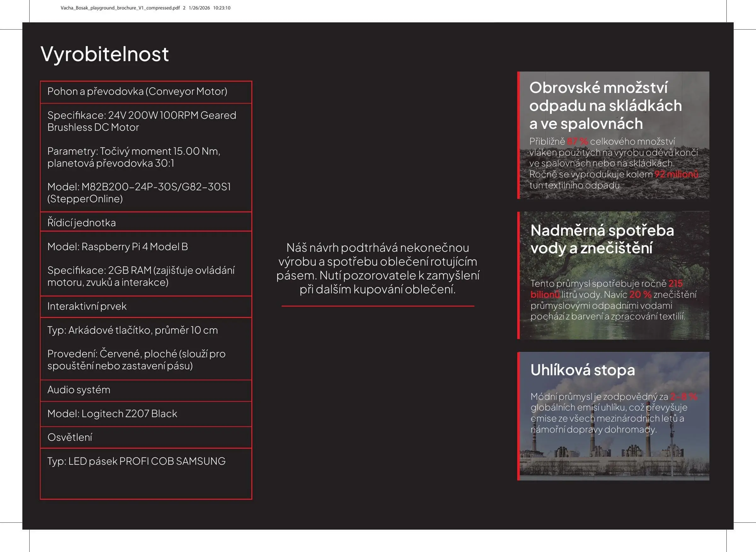This screenshot has width=756, height=552.
Task: Click the Raspberry Pi 4 Model B text
Action: [x=135, y=247]
